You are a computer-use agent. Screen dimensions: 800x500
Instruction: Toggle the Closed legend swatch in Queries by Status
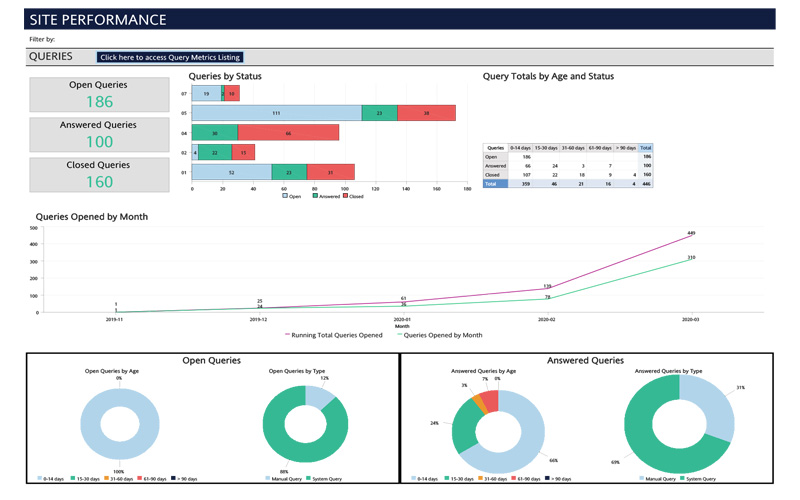[x=346, y=197]
